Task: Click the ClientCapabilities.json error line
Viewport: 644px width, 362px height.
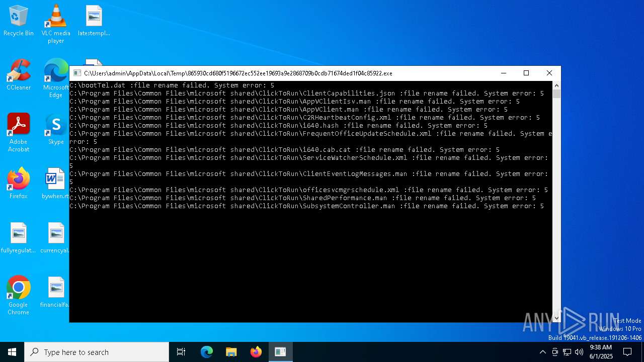Action: coord(306,94)
